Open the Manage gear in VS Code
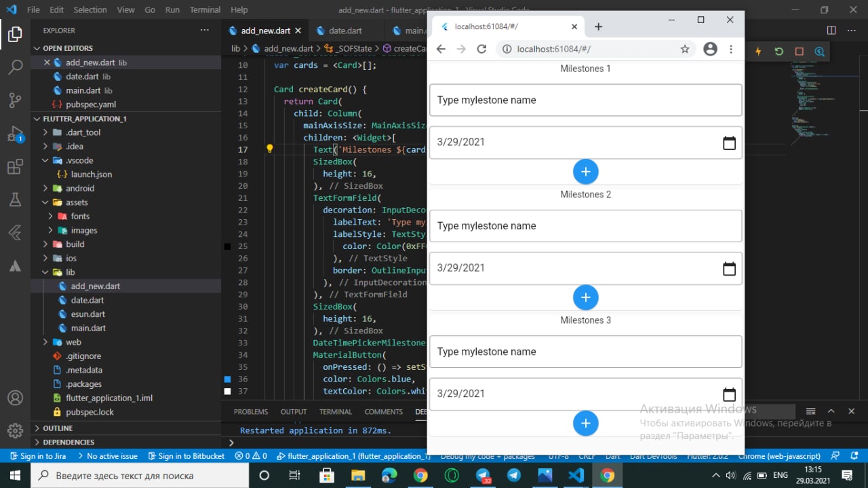 pos(15,431)
